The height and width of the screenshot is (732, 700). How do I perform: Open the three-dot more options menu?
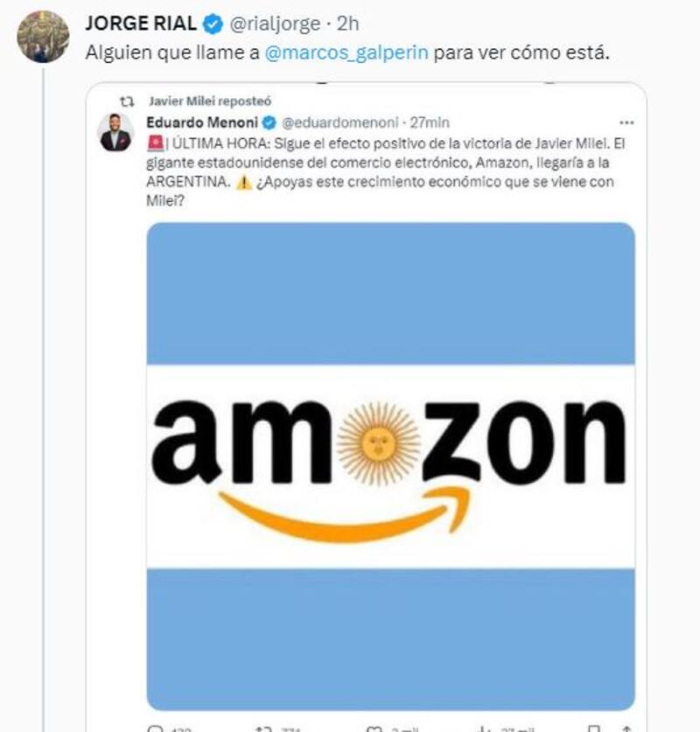[626, 122]
